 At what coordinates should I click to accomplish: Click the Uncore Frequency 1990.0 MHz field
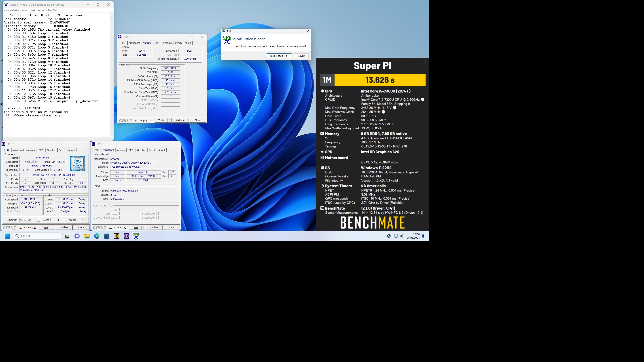coord(190,59)
